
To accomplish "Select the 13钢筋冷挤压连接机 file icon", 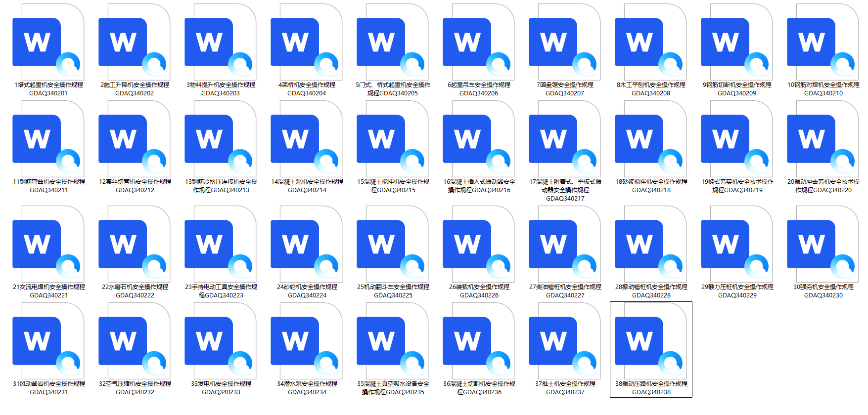I will point(221,139).
